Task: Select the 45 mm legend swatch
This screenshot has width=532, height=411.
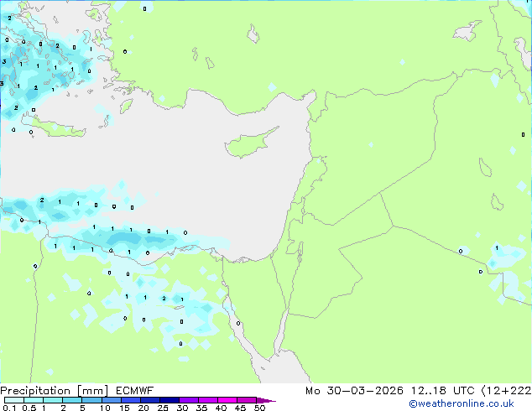Action: coord(247,400)
